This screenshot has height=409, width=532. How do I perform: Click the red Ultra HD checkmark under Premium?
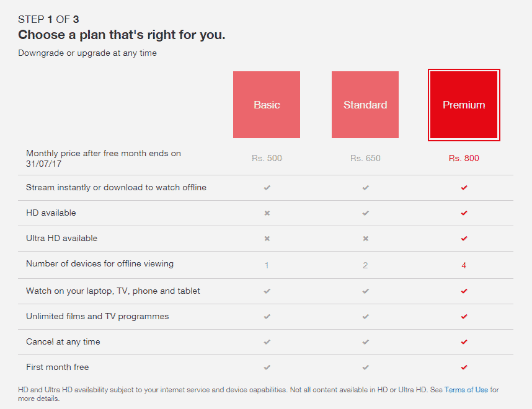(x=464, y=238)
